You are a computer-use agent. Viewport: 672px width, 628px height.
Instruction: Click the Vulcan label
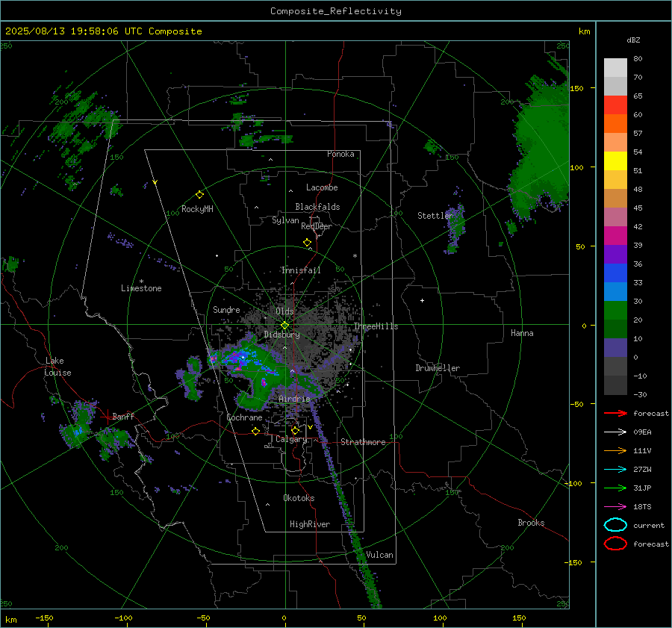379,555
